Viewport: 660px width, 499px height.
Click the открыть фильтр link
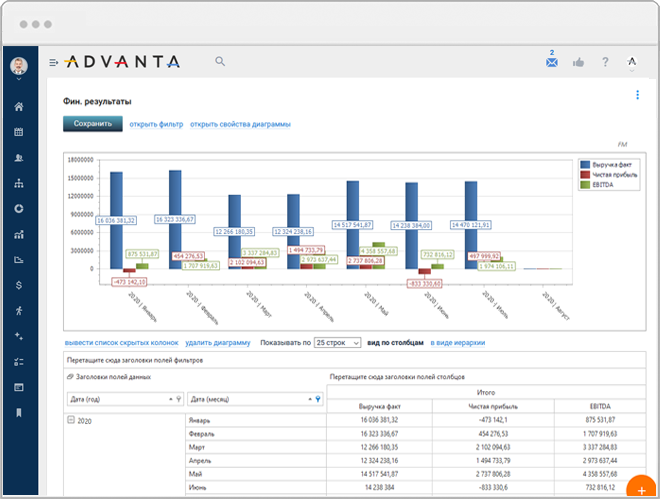[156, 124]
